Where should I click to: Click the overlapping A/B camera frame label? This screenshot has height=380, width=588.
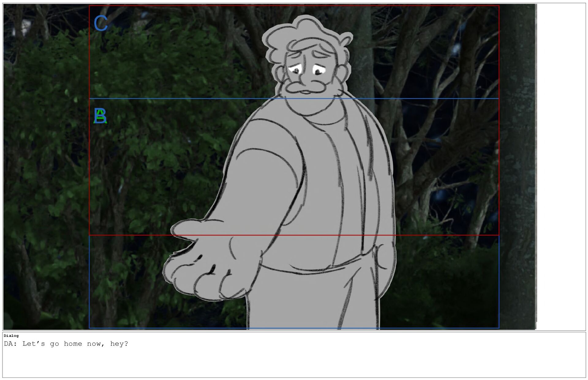click(x=100, y=116)
